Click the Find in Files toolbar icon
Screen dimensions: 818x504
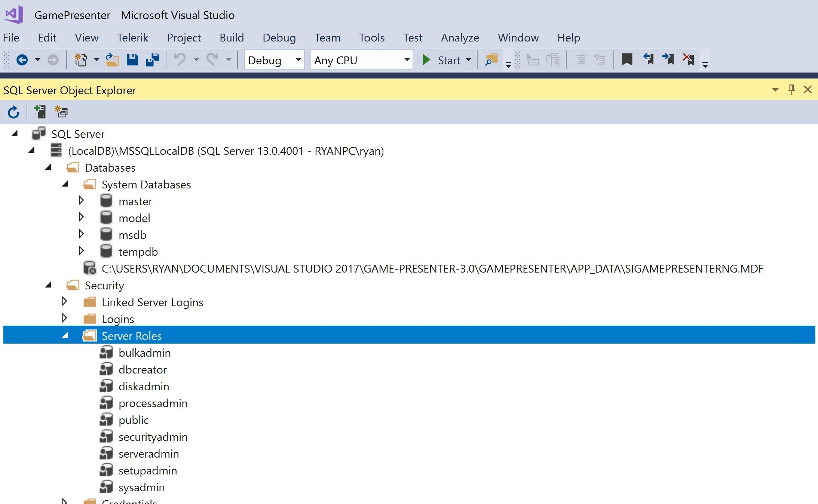click(491, 60)
